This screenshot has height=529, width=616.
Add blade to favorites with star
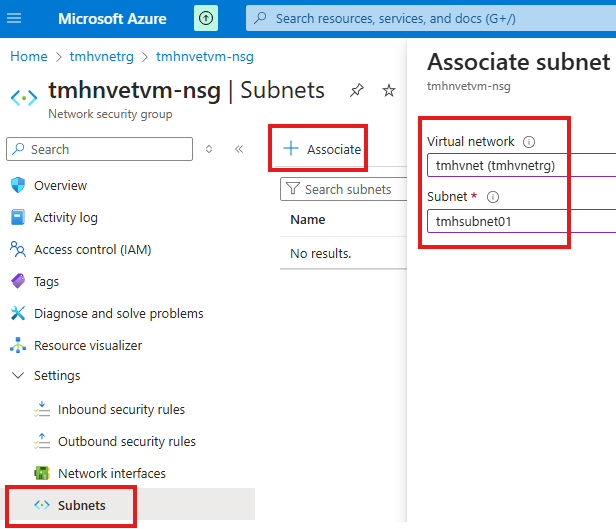389,90
